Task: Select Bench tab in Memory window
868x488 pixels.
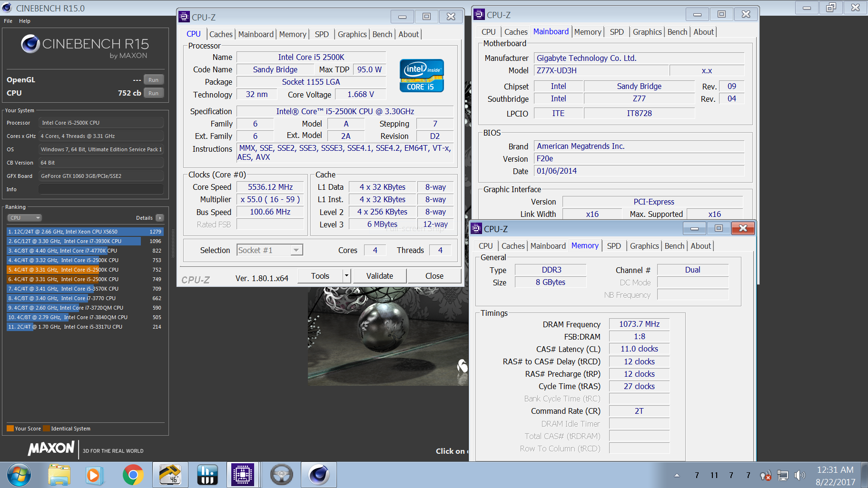Action: point(674,246)
